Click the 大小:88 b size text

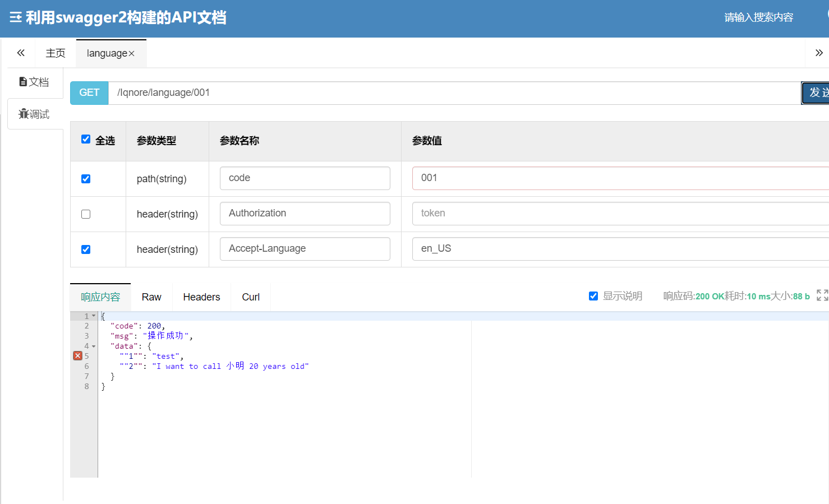[790, 296]
